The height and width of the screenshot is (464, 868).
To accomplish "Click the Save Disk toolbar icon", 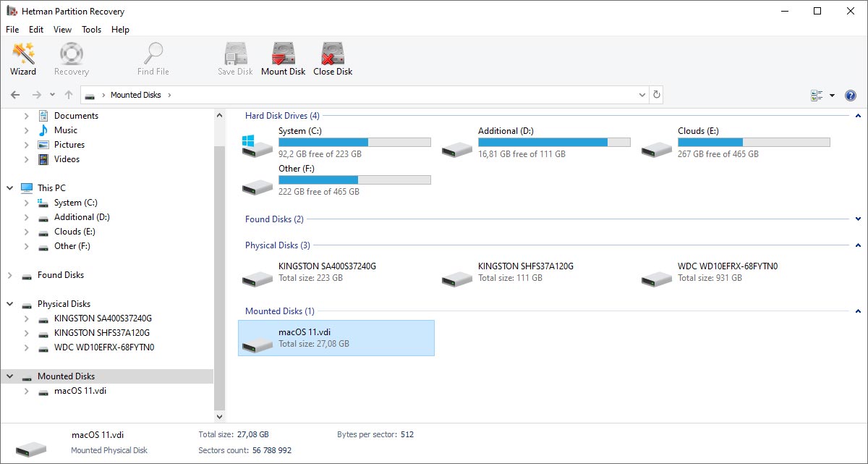I will pos(236,59).
